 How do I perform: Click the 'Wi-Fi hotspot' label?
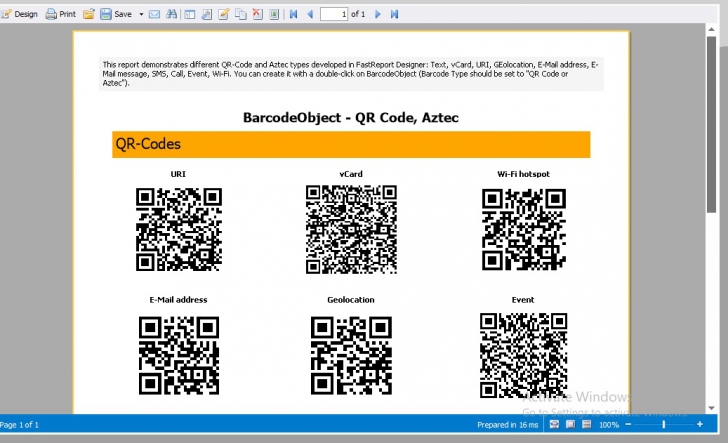tap(523, 174)
